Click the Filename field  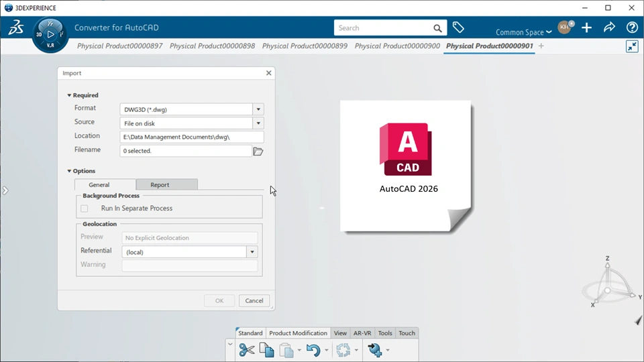coord(186,151)
